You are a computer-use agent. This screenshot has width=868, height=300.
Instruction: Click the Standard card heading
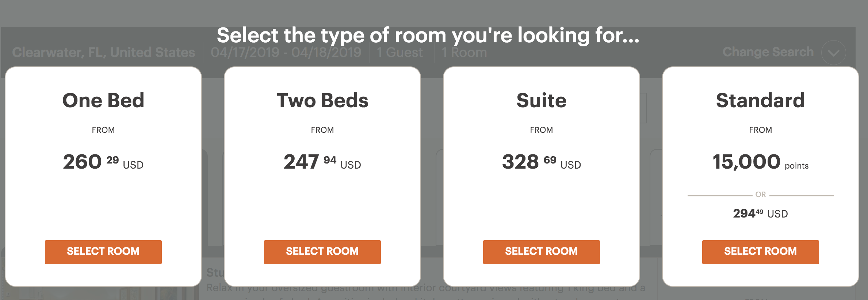click(760, 100)
